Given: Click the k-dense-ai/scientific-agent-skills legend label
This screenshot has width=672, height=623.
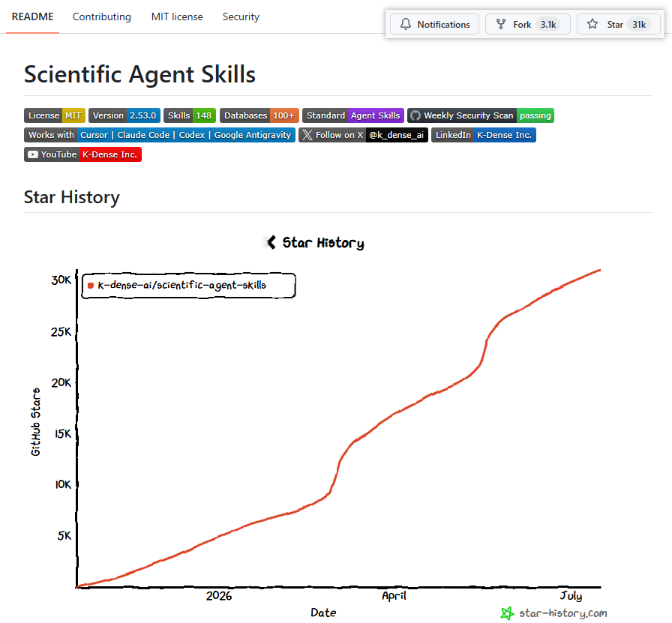Looking at the screenshot, I should point(181,286).
